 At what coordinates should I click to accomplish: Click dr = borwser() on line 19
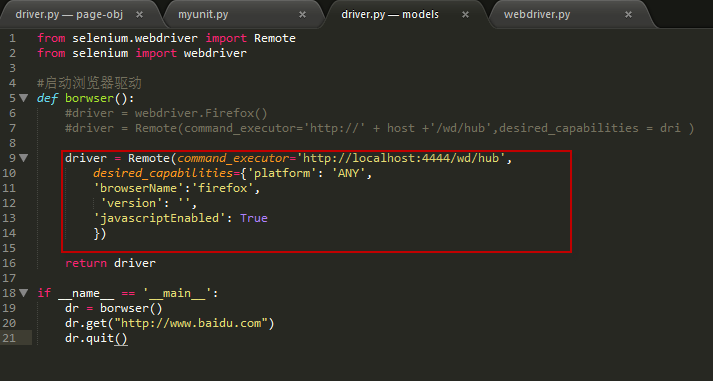114,308
